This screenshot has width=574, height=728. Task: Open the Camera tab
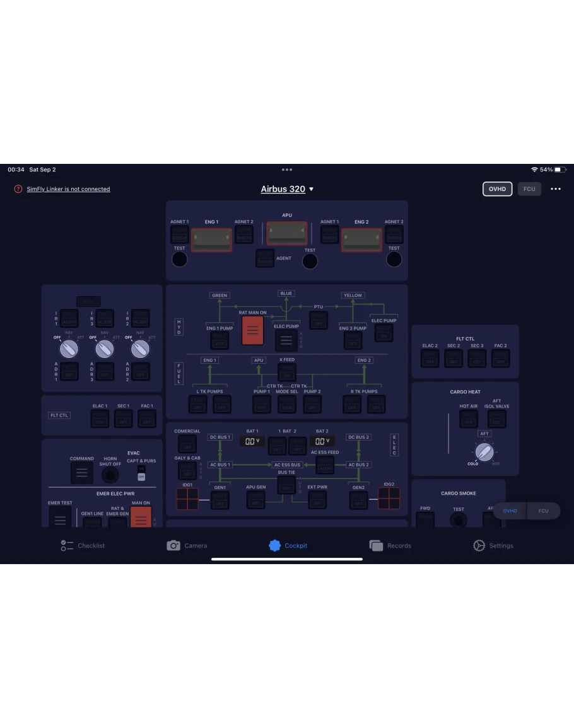click(187, 546)
